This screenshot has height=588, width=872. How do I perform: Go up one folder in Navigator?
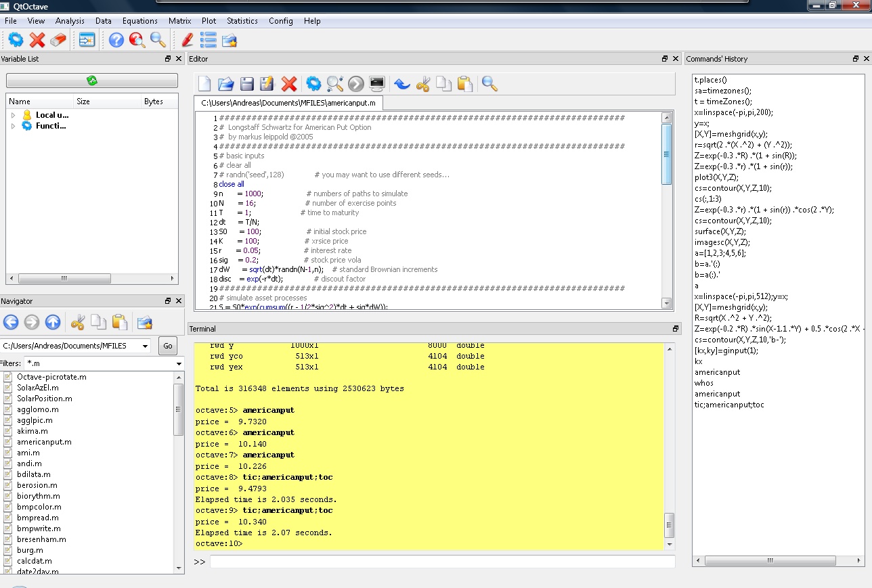53,322
